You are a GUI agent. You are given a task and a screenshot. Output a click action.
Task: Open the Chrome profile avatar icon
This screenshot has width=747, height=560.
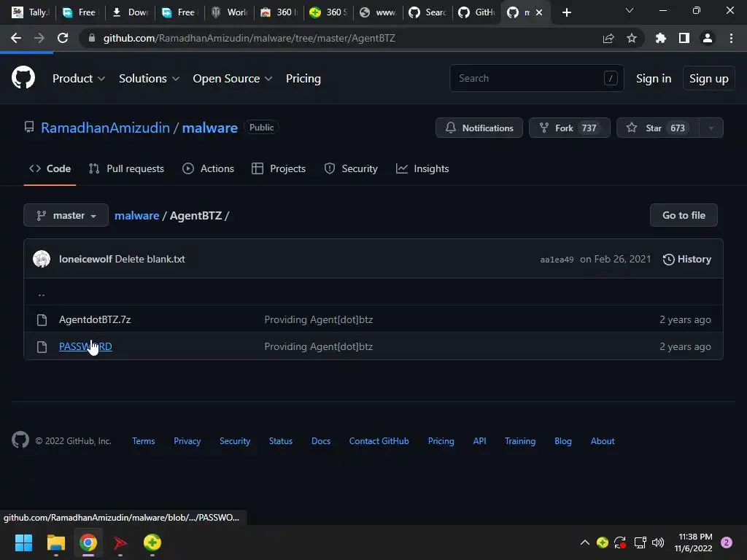click(x=708, y=38)
